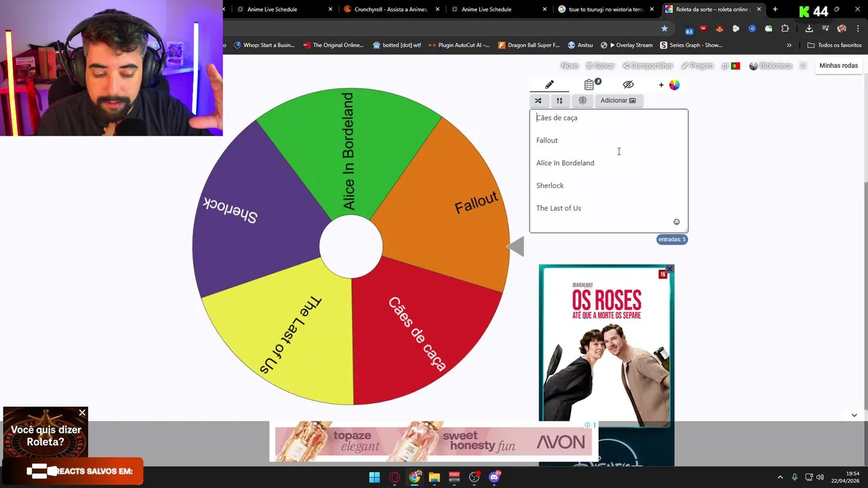Open the 'Todos os favoritos' folder
Screen dimensions: 868x488
pos(834,45)
